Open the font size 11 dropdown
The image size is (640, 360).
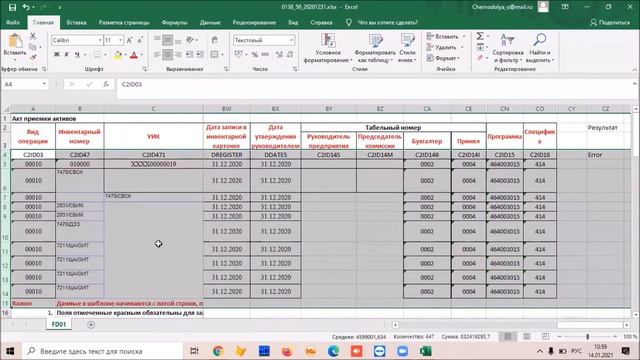[120, 40]
